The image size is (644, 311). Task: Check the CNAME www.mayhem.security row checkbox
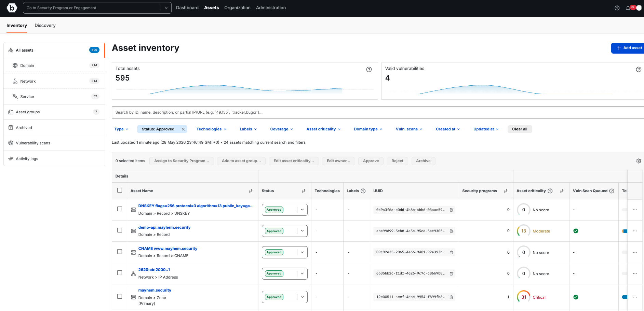120,252
